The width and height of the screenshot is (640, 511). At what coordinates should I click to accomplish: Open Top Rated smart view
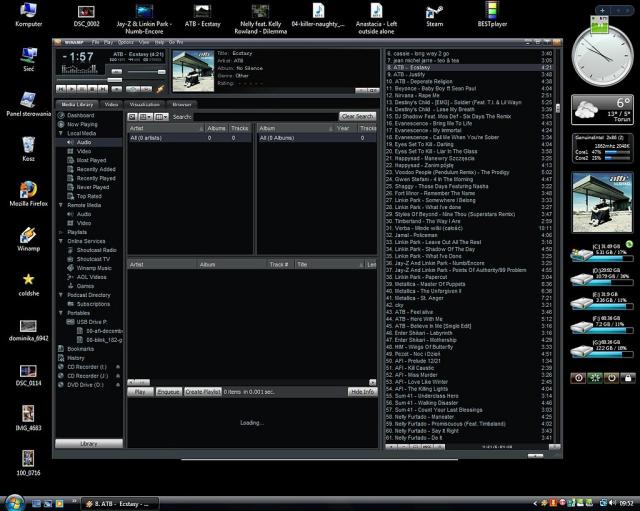point(89,196)
